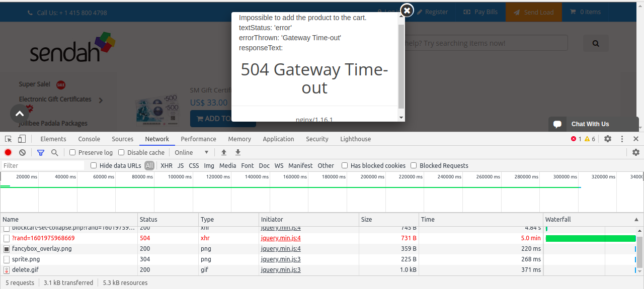The image size is (644, 289).
Task: Stop recording network log with the red button
Action: [x=8, y=152]
